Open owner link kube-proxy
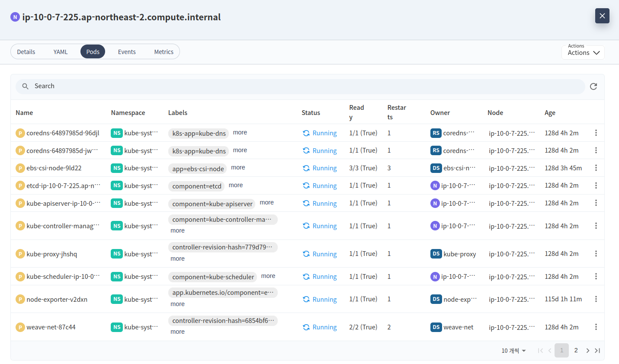619x364 pixels. point(460,254)
